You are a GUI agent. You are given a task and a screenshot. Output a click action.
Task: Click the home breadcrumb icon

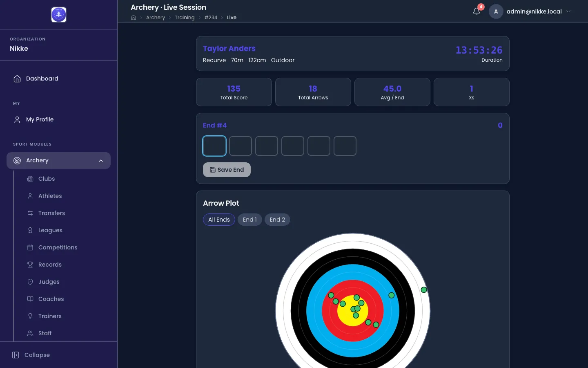pos(134,18)
